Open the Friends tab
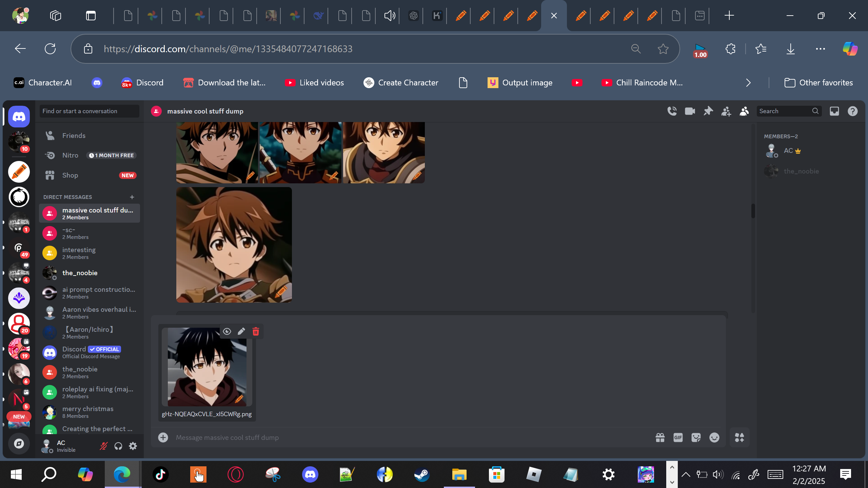Screen dimensions: 868x488 click(x=74, y=136)
